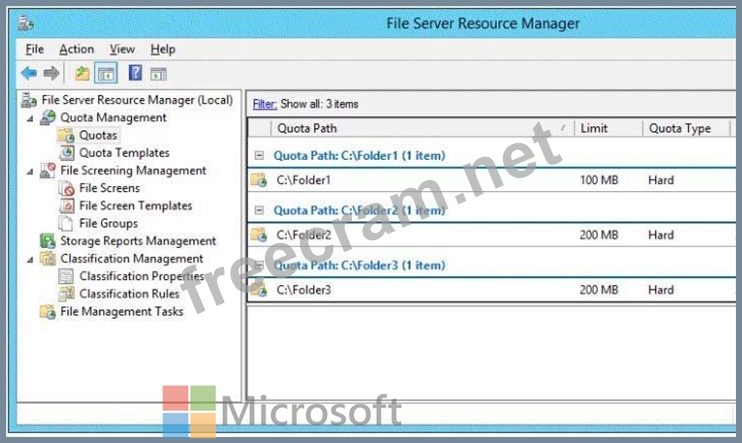Select Quota Templates in the tree
Viewport: 742px width, 443px height.
tap(124, 153)
